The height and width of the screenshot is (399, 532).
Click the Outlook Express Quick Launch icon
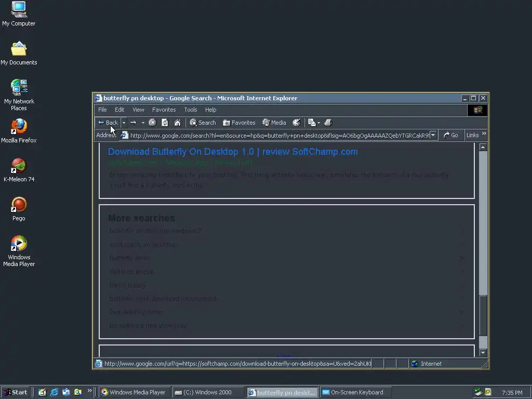[x=66, y=392]
